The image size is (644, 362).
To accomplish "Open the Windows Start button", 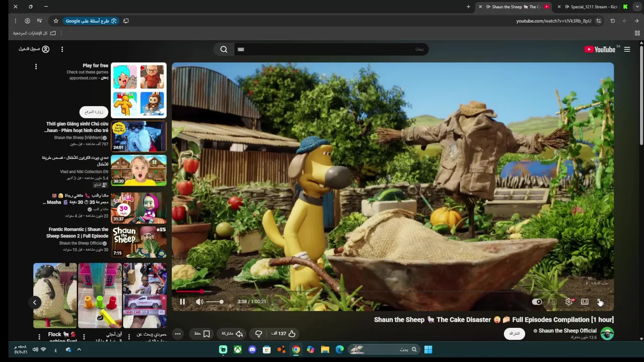I will [x=428, y=349].
